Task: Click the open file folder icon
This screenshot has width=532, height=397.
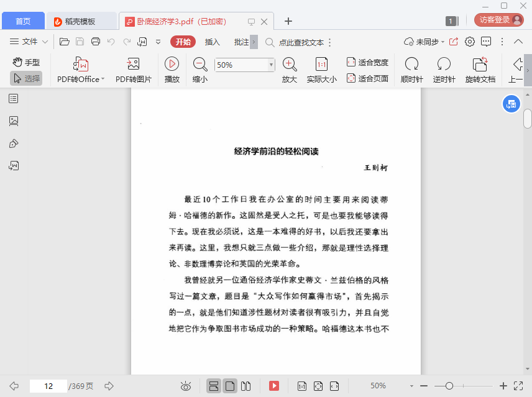Action: tap(65, 42)
